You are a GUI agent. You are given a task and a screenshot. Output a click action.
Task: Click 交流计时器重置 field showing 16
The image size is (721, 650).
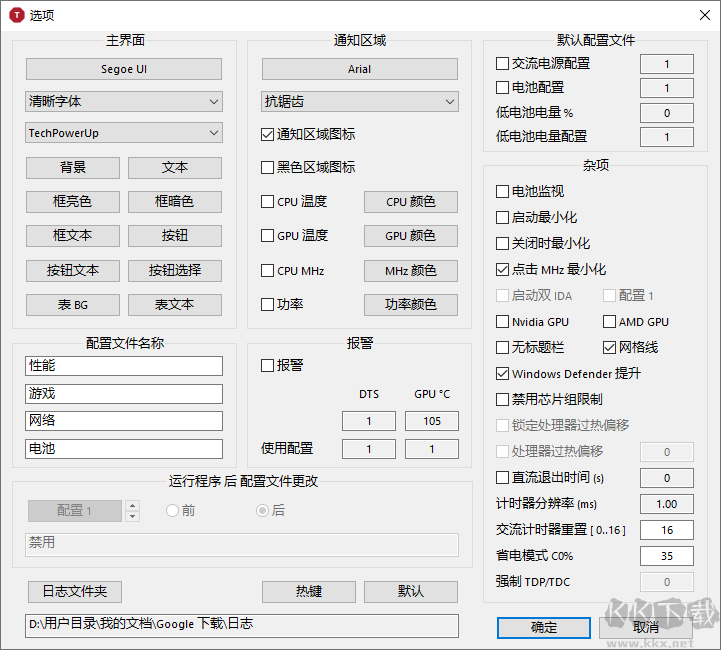(667, 530)
